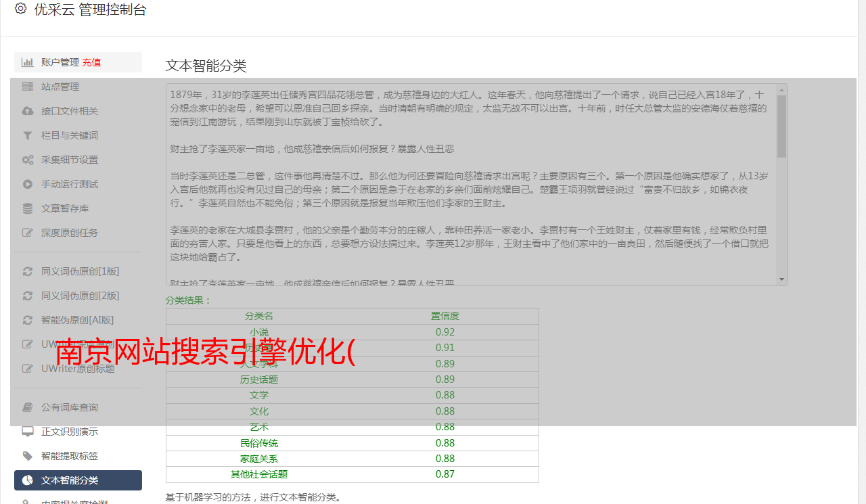The height and width of the screenshot is (504, 866).
Task: Click the 分类名 column header
Action: [259, 316]
